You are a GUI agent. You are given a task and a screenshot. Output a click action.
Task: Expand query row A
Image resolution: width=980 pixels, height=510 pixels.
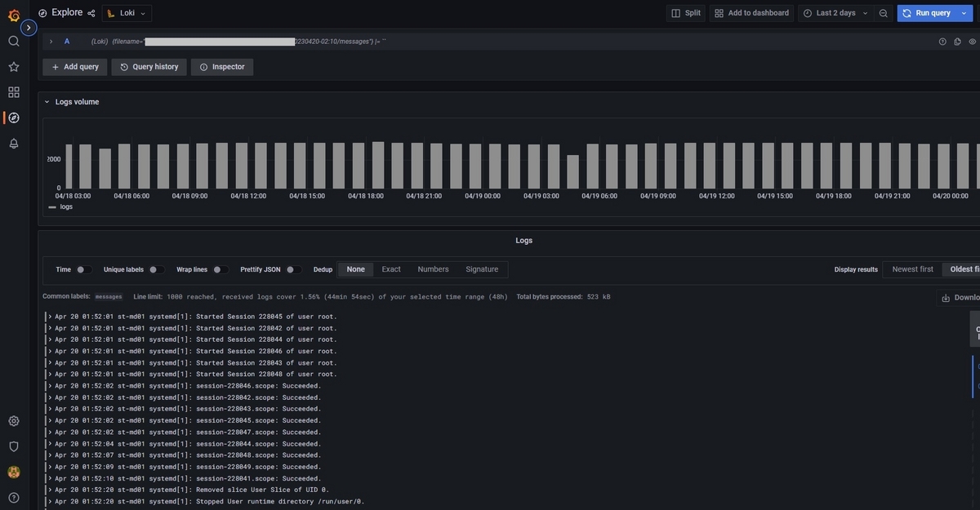51,42
